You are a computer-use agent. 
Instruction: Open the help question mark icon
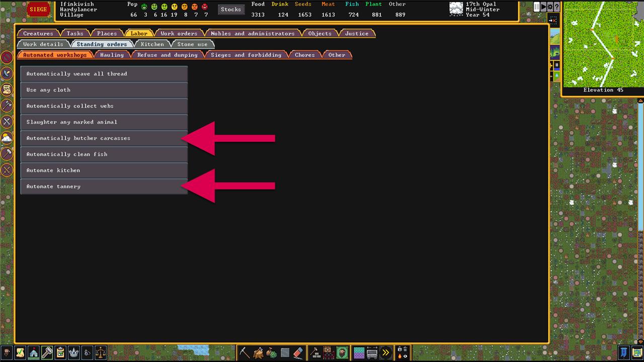pyautogui.click(x=556, y=7)
